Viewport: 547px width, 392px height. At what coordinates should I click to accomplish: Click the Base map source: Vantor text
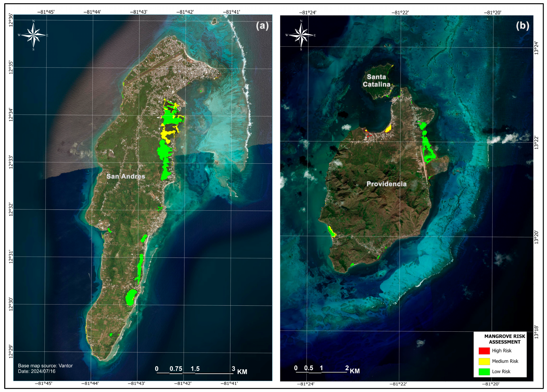click(x=45, y=366)
